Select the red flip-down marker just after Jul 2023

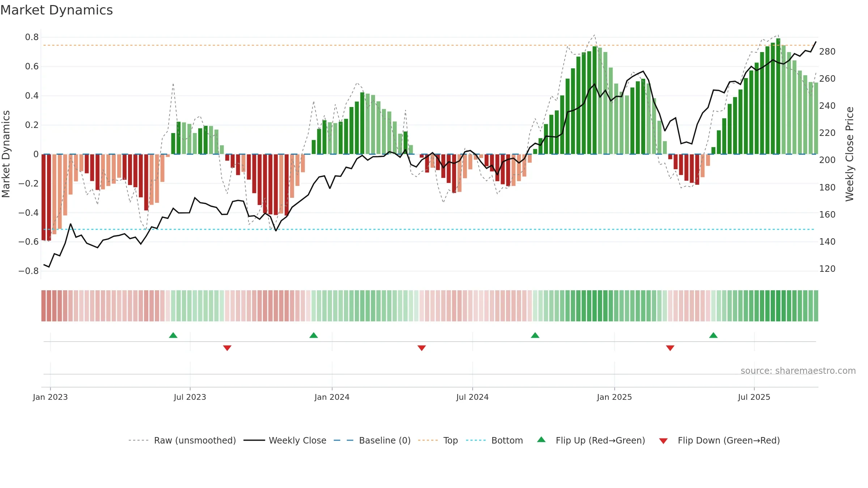(x=227, y=348)
